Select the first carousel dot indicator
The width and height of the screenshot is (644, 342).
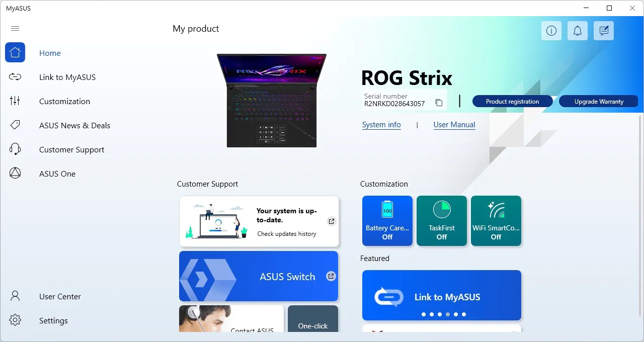[x=424, y=314]
